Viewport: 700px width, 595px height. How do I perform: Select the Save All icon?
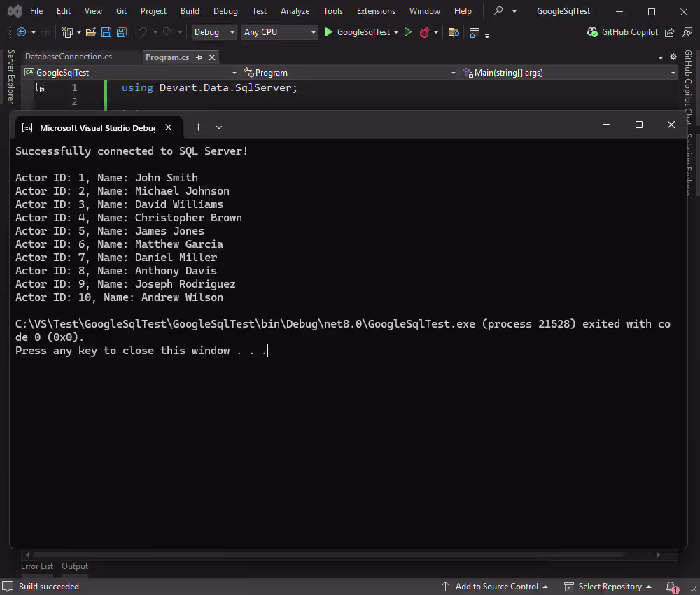[x=120, y=32]
